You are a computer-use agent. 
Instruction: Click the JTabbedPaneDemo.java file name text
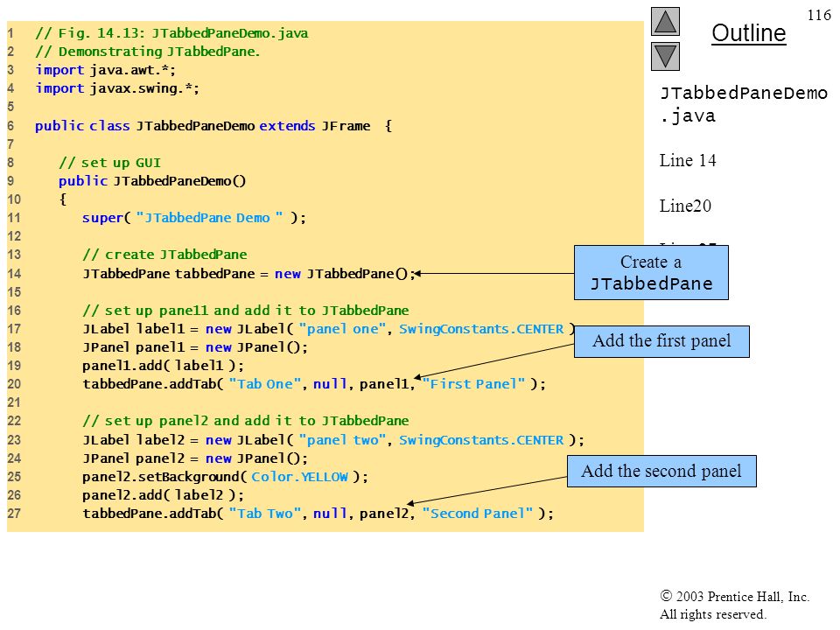744,104
